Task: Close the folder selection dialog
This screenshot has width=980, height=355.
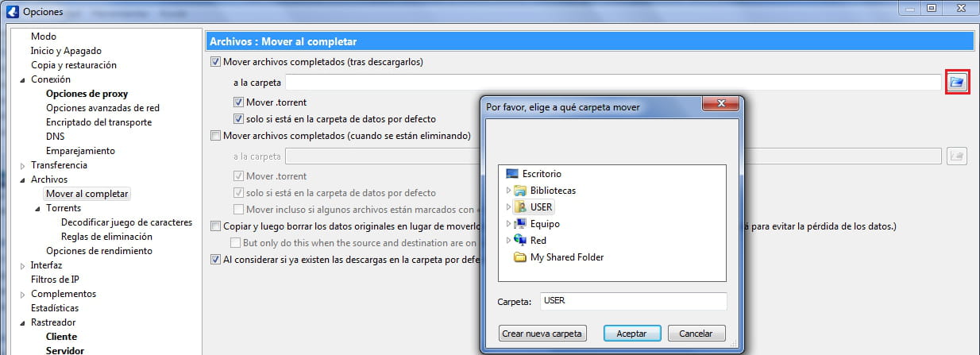Action: tap(721, 106)
